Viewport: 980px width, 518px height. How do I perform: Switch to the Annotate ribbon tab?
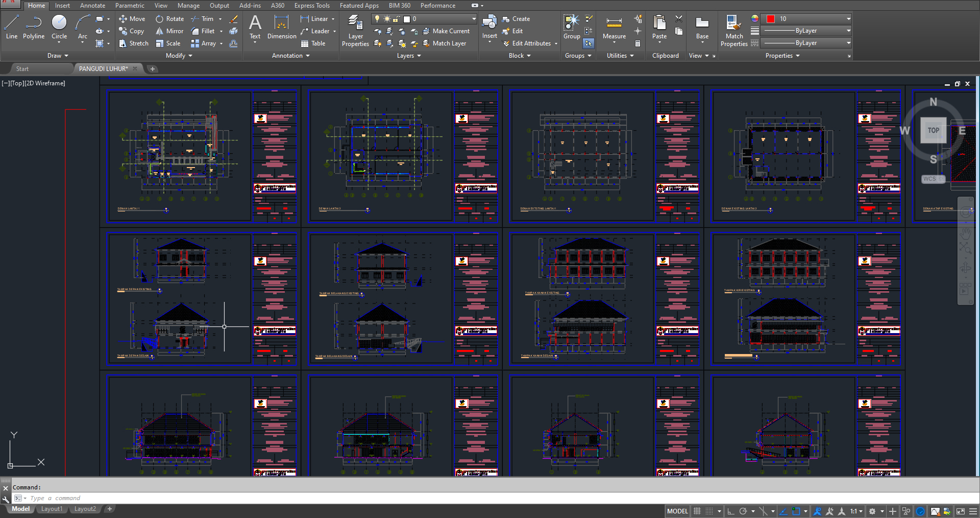tap(92, 6)
